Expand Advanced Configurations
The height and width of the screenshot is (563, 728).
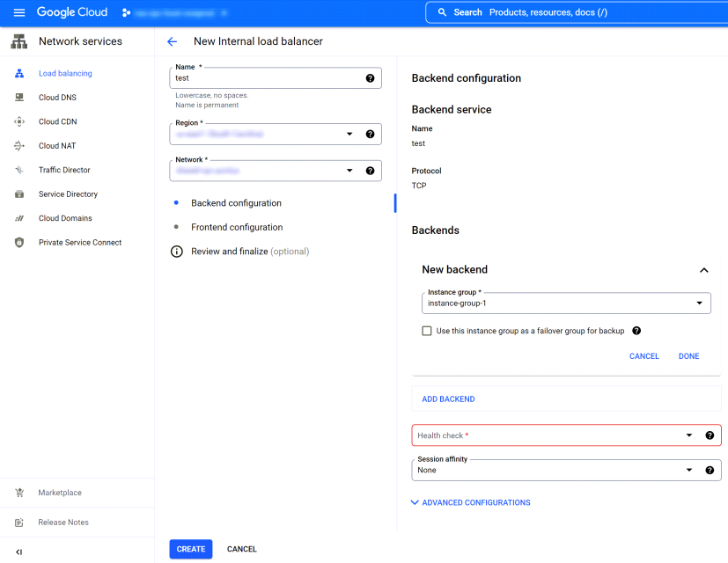click(472, 501)
